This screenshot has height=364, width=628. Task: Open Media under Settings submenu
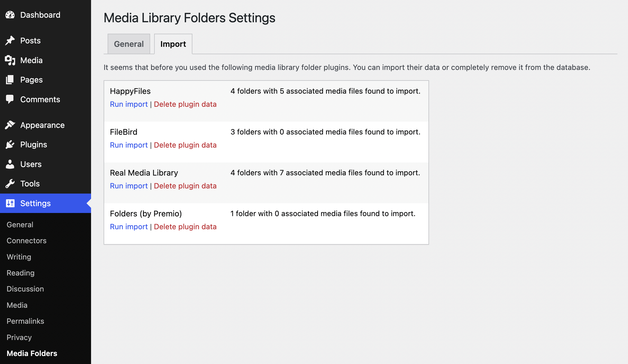[x=17, y=305]
